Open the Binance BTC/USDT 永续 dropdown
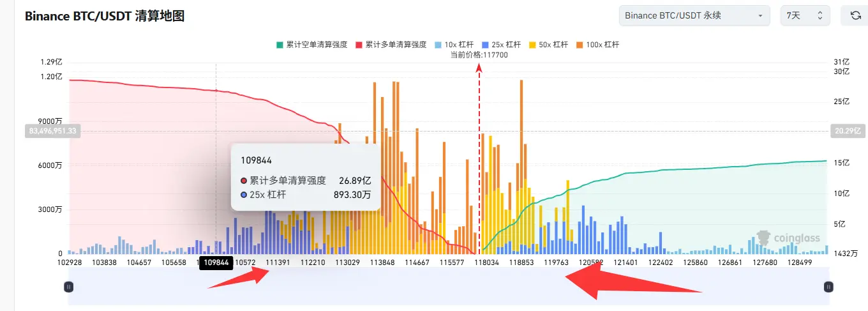 [x=694, y=15]
